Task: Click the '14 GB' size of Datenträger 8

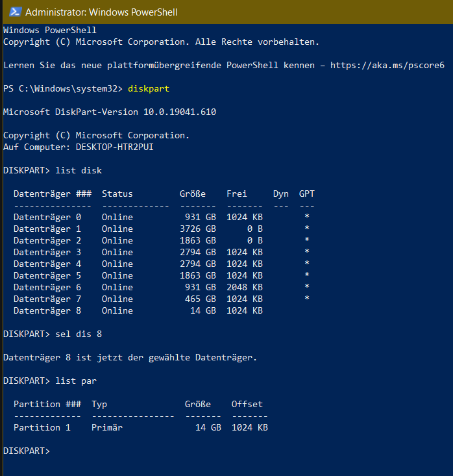Action: tap(203, 310)
